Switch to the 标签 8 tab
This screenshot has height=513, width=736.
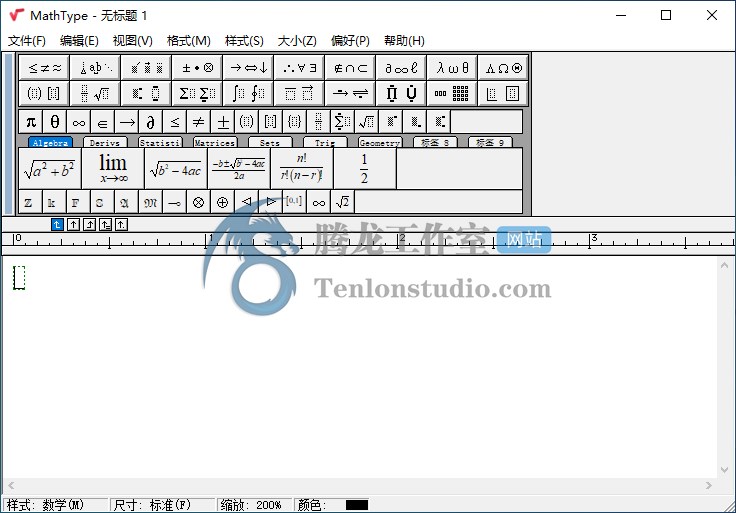(435, 142)
